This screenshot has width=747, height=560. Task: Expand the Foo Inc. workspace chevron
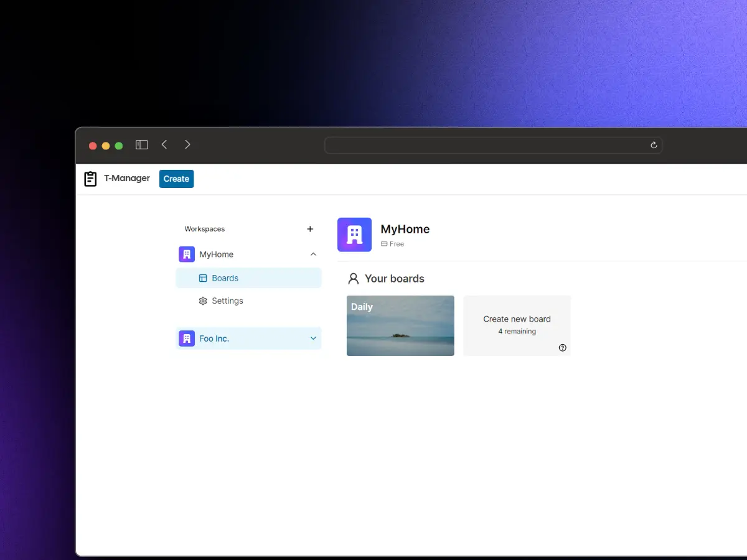pos(313,338)
